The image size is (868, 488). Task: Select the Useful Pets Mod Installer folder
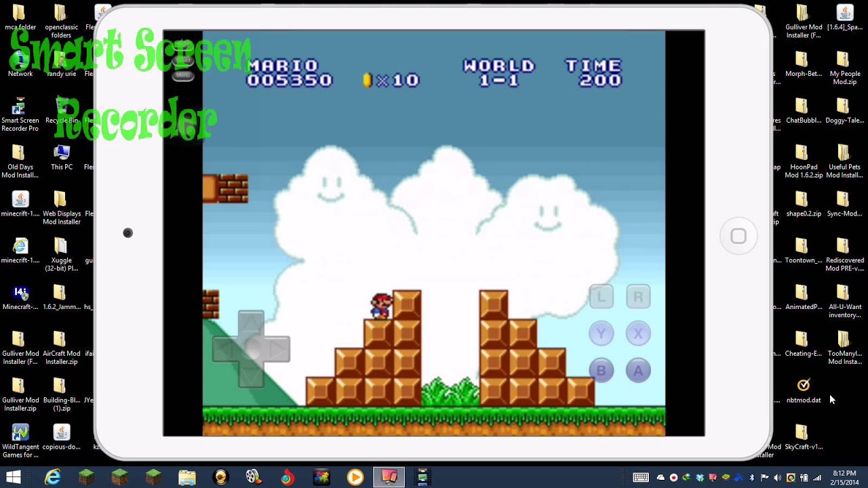844,162
